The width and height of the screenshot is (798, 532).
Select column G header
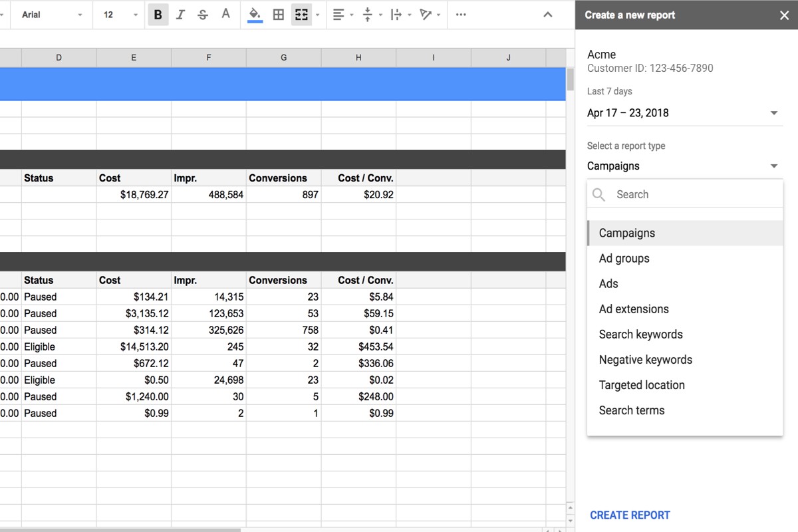point(283,58)
